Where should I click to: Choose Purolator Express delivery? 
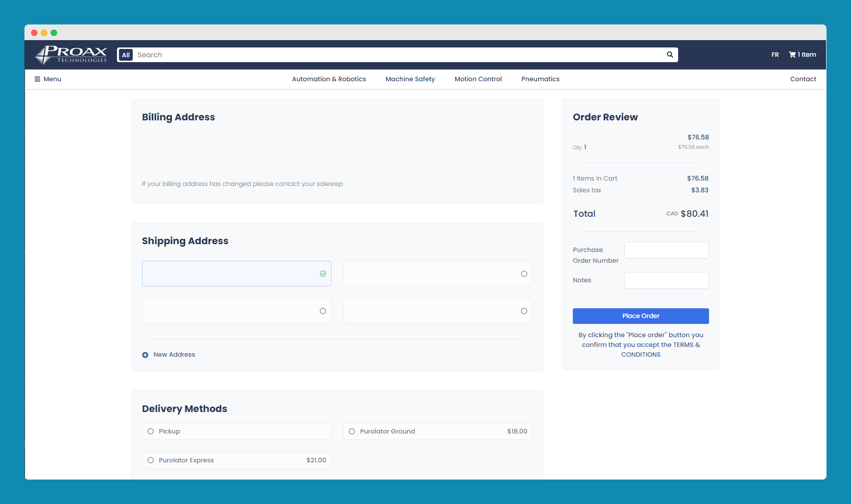(x=236, y=460)
